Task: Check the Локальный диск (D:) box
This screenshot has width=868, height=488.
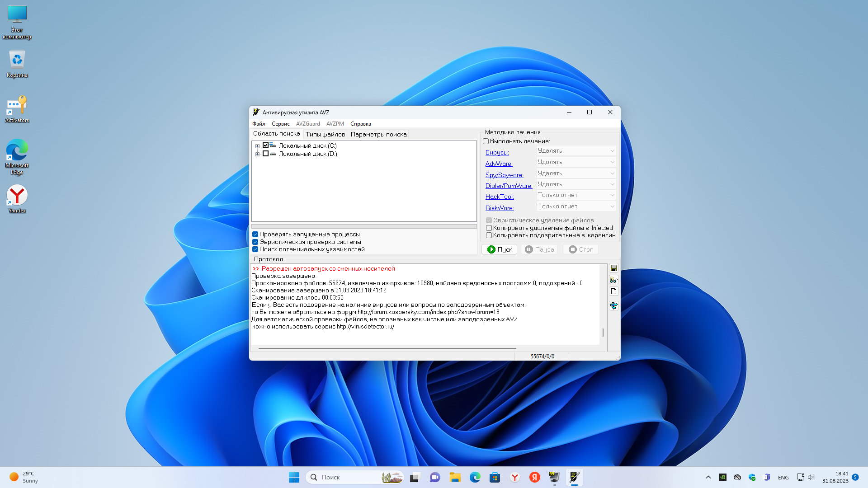Action: point(266,154)
